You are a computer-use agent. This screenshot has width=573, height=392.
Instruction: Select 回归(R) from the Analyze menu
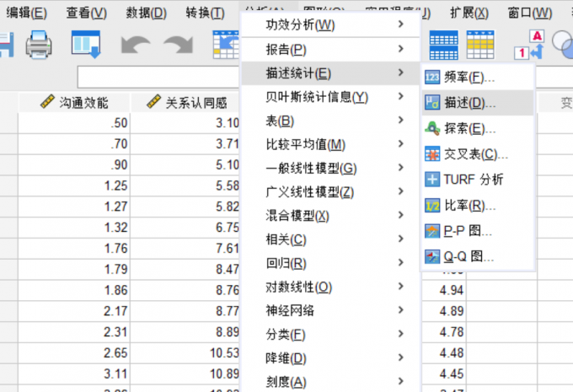(x=330, y=263)
